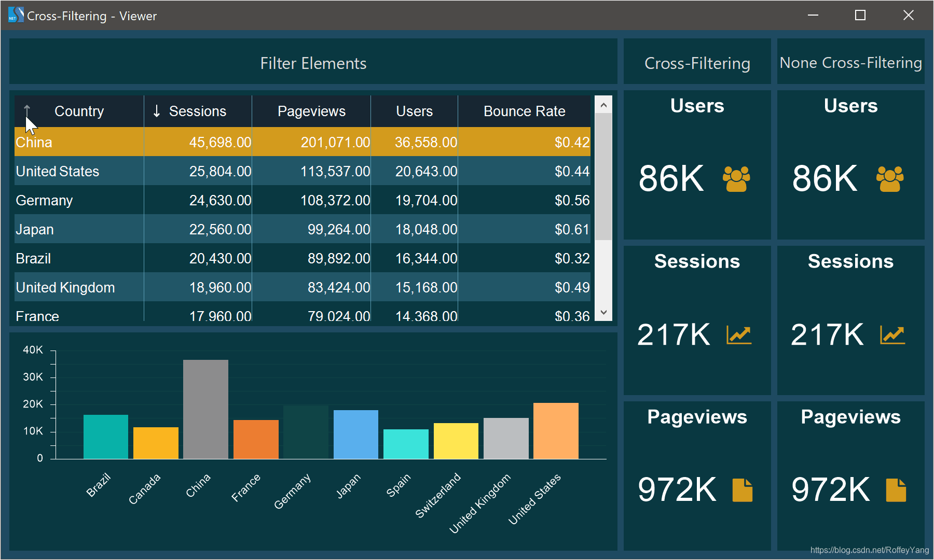934x560 pixels.
Task: Click the 86K Users value under Cross-Filtering
Action: [671, 178]
